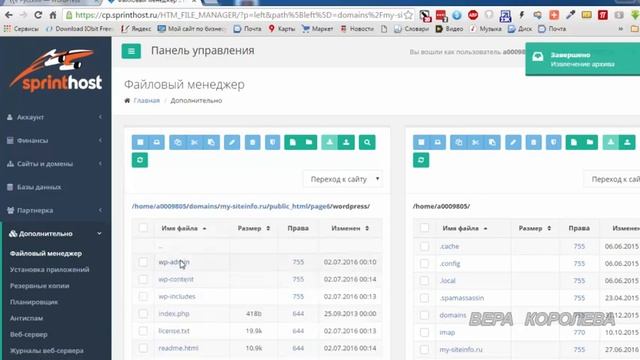Check the .config folder checkbox in right panel
The image size is (640, 360).
[x=424, y=263]
